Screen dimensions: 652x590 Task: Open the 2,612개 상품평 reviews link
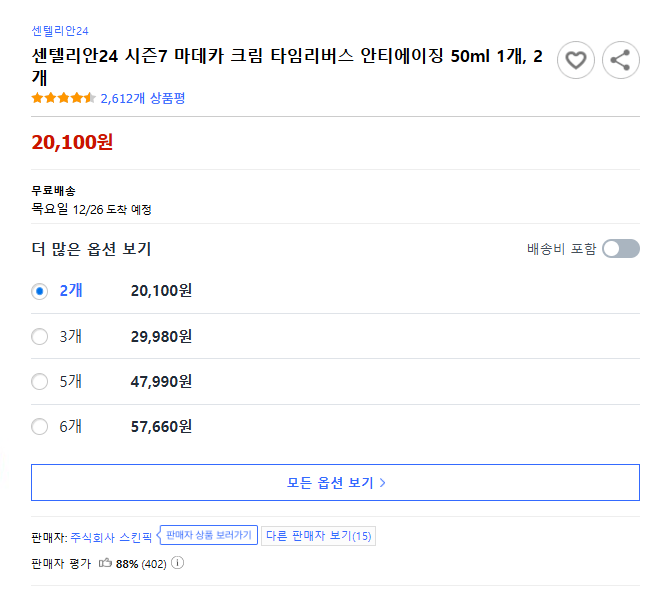(x=143, y=98)
